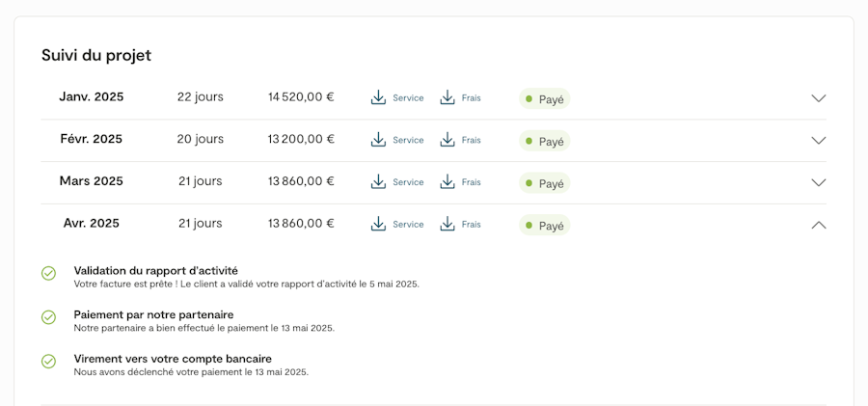Download the Avr. 2025 Service invoice
Image resolution: width=868 pixels, height=406 pixels.
click(396, 224)
